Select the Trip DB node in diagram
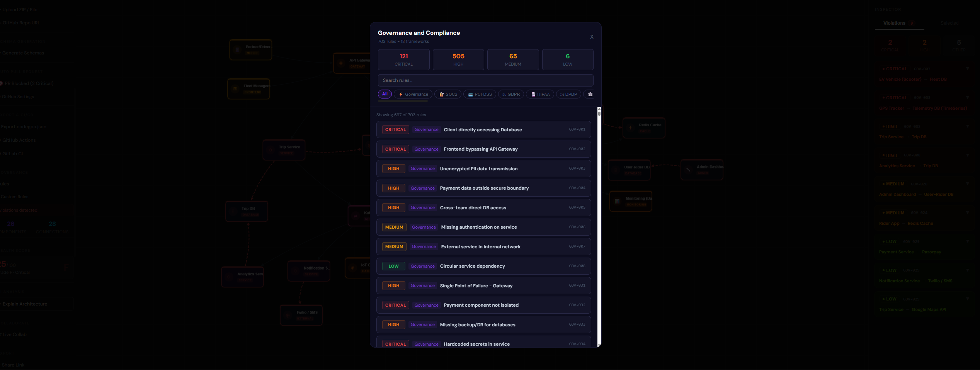Screen dimensions: 980x370 [x=247, y=212]
